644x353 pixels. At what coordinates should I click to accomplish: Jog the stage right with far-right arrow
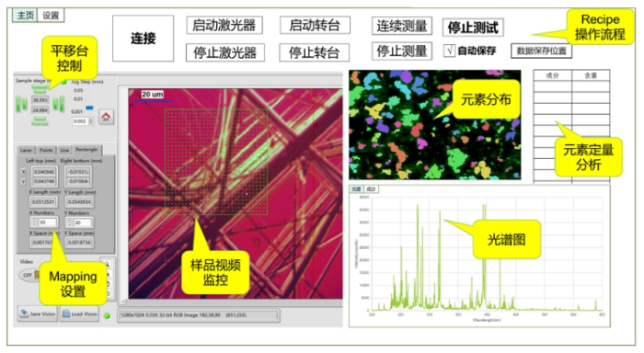[x=62, y=104]
